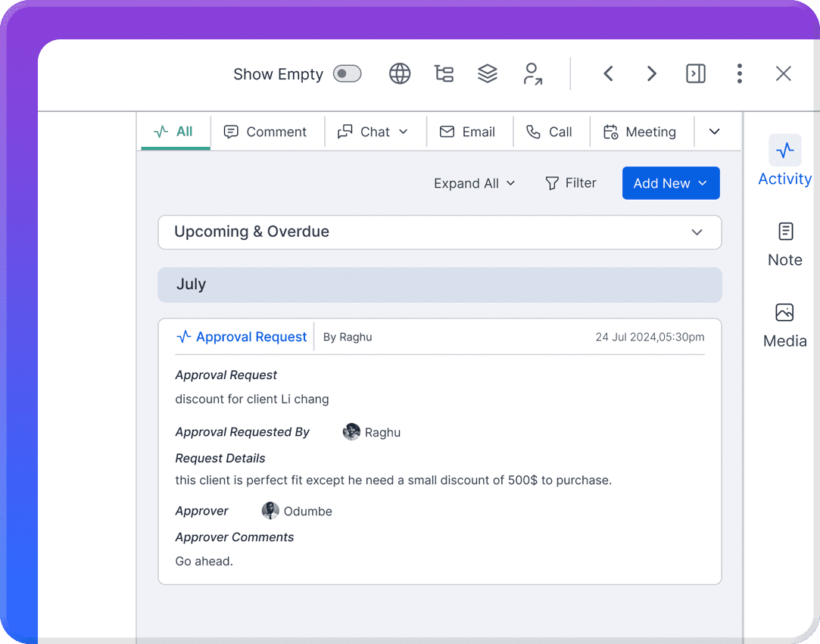Click the timestamp 24 Jul 2024,05:30pm

click(x=650, y=338)
